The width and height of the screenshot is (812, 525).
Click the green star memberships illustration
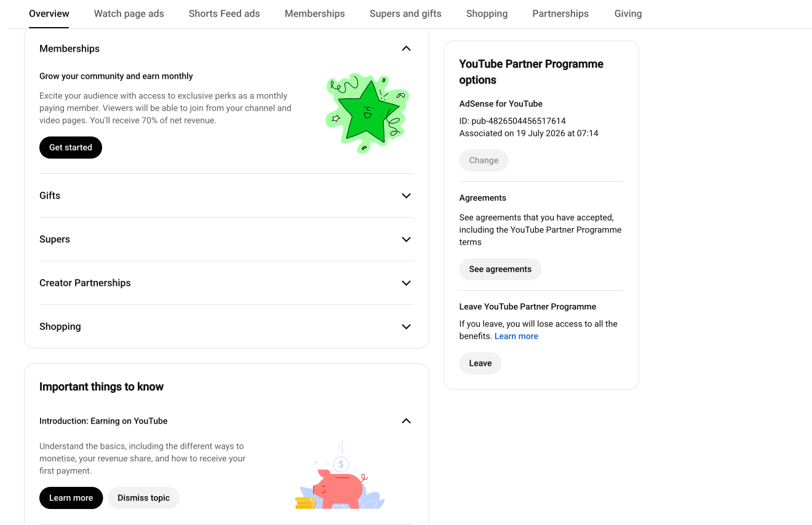pos(367,113)
